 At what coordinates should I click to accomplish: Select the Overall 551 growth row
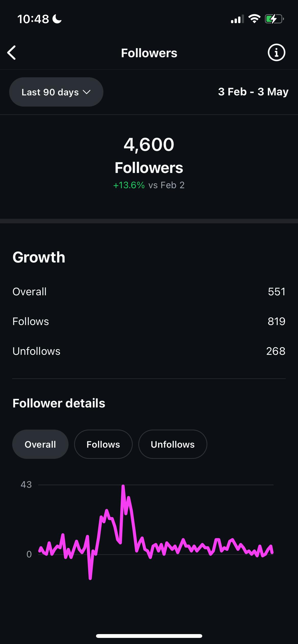tap(149, 291)
